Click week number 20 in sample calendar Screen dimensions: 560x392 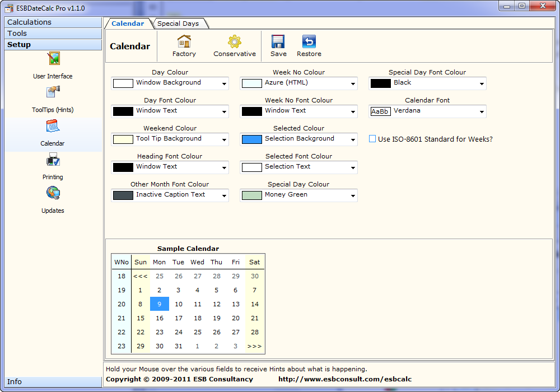click(x=122, y=304)
